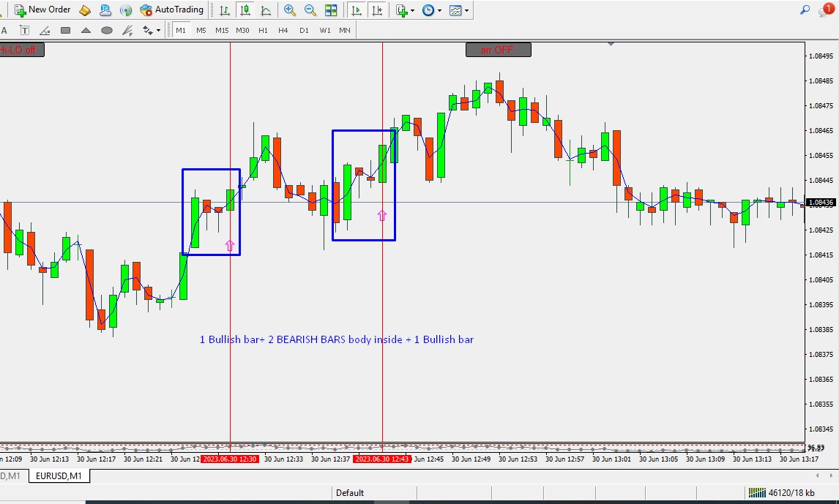Zoom in on the chart
Image resolution: width=839 pixels, height=504 pixels.
click(x=289, y=10)
